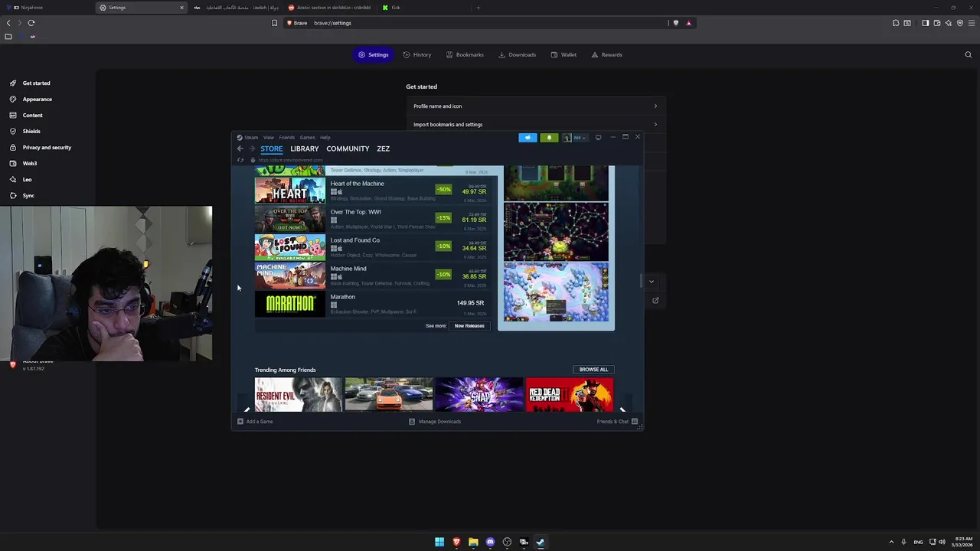Open Wallet in Brave top navigation
This screenshot has width=980, height=551.
pos(563,55)
